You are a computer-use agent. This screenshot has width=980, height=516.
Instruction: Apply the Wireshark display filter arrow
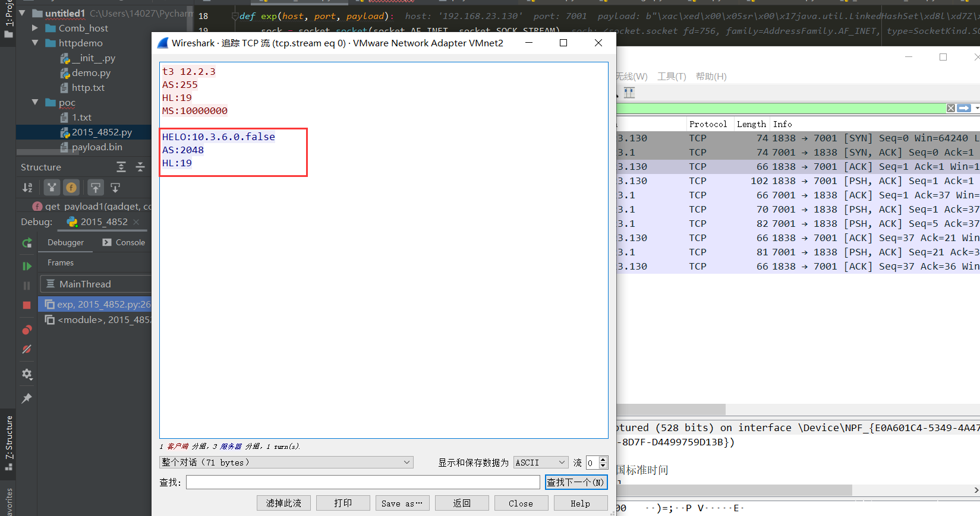click(964, 108)
